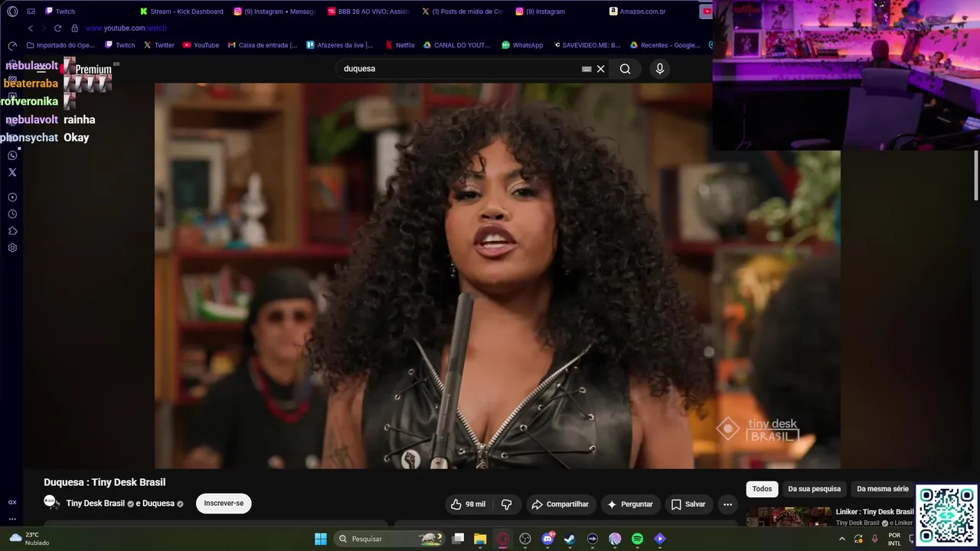
Task: Open X in Opera sidebar
Action: (x=12, y=172)
